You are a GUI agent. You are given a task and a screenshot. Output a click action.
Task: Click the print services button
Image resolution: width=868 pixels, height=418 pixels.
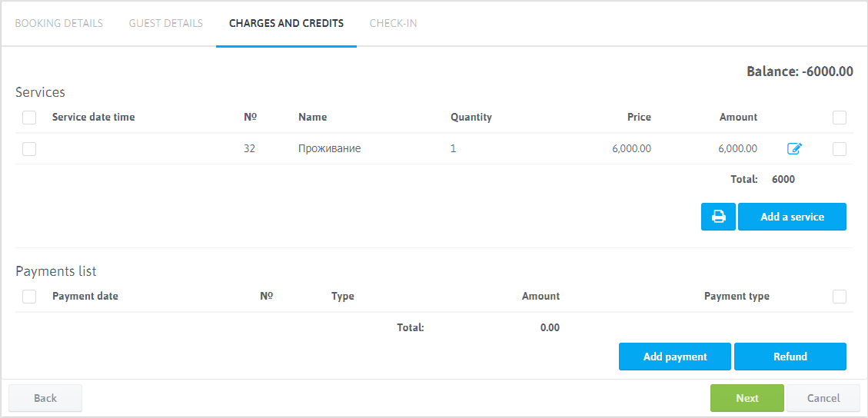click(718, 217)
